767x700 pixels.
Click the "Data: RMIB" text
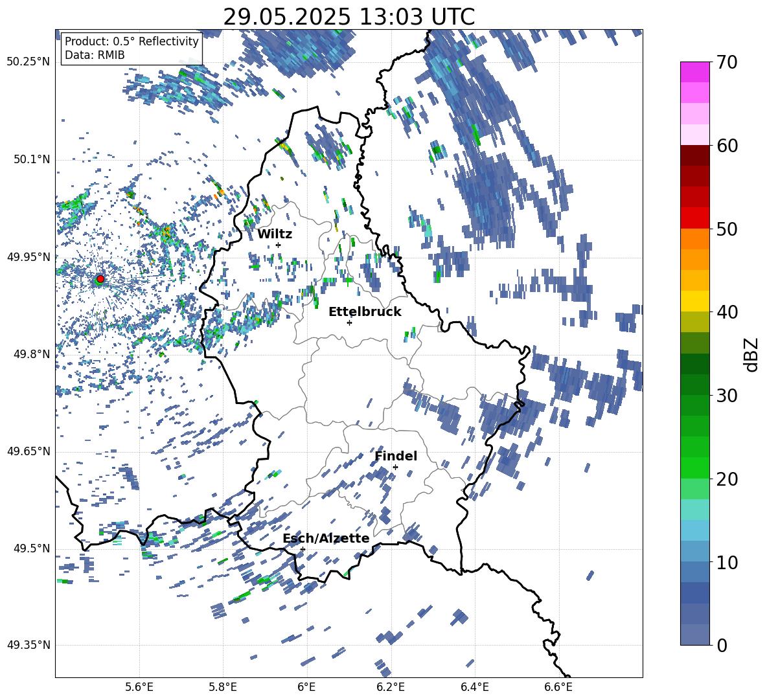tap(95, 55)
